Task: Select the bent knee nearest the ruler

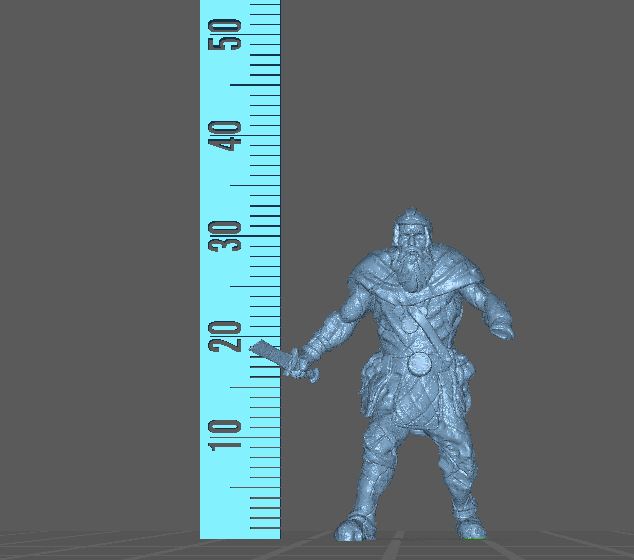Action: click(378, 440)
